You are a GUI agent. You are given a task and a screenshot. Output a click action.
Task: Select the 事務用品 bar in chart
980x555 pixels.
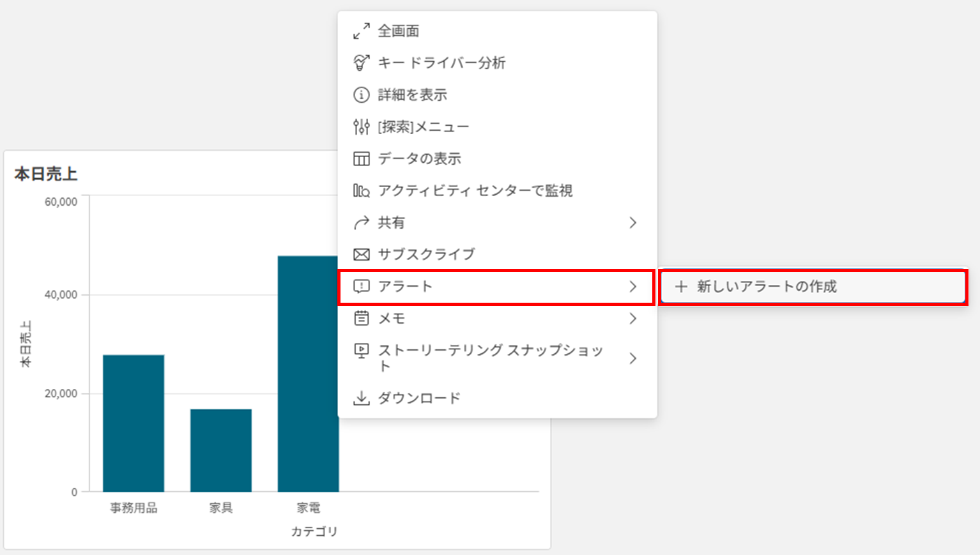134,423
